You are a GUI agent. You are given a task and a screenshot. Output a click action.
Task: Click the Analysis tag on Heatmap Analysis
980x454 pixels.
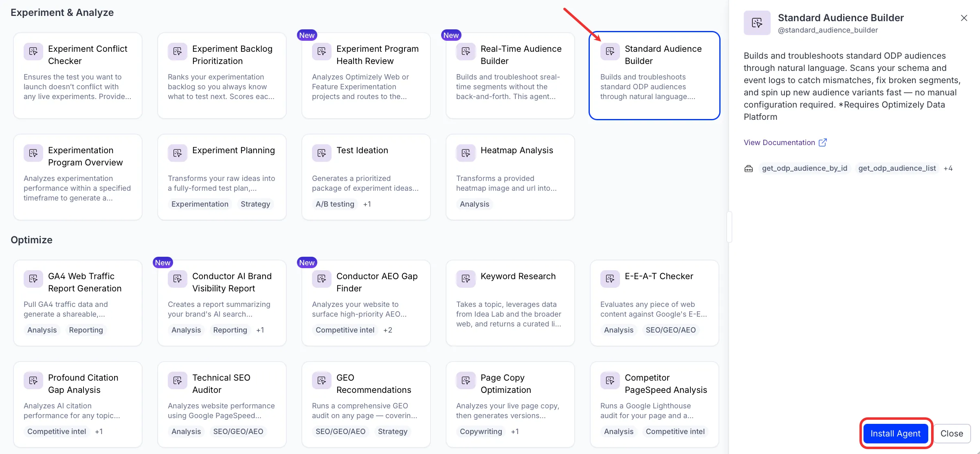click(x=475, y=204)
